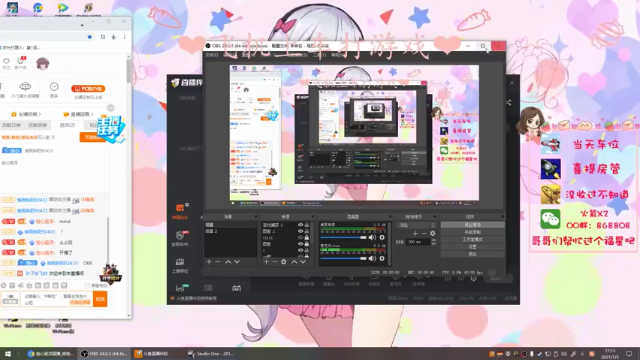Click the studio mode button in OBS controls
The image size is (640, 360).
coord(472,240)
